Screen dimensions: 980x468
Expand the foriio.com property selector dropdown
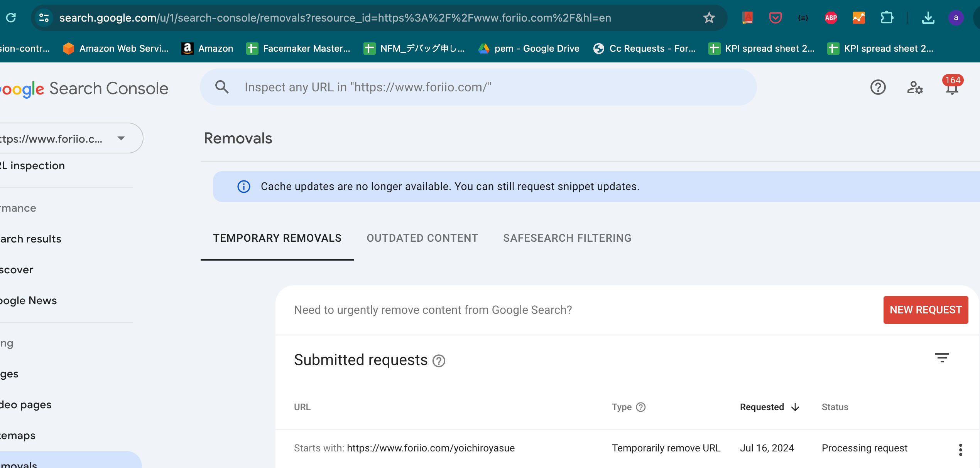pos(121,138)
